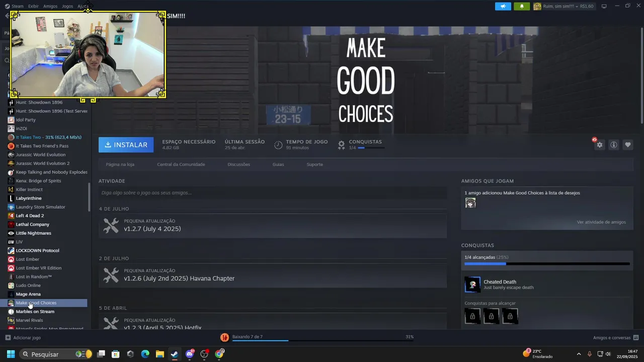Screen dimensions: 644x362
Task: Open the Suporte tab
Action: (x=315, y=164)
